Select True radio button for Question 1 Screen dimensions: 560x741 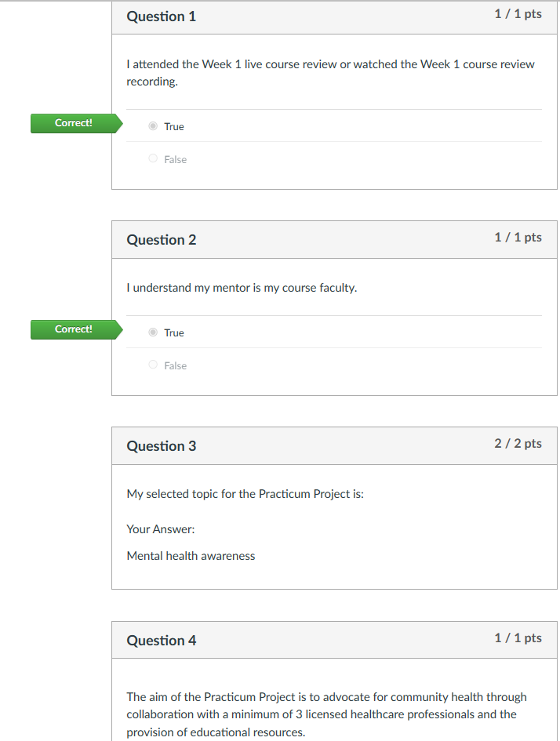click(154, 126)
